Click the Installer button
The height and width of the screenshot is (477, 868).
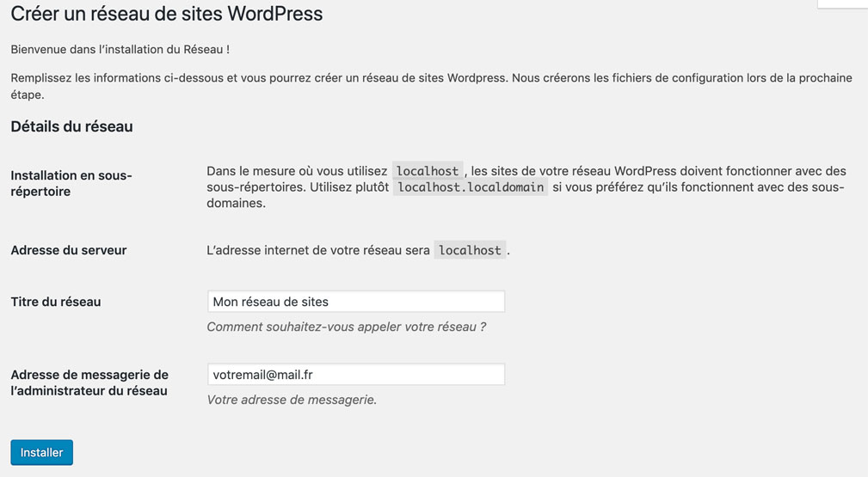pyautogui.click(x=41, y=452)
